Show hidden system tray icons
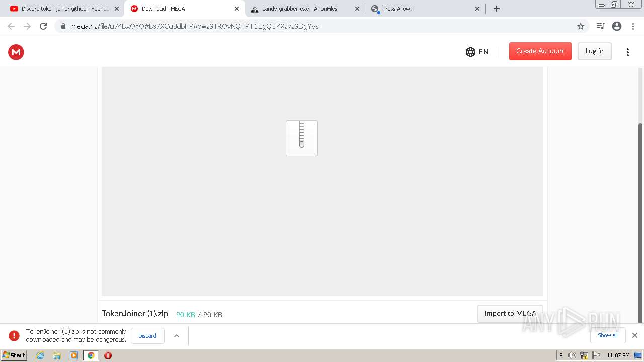Screen dimensions: 644x362 pos(561,355)
